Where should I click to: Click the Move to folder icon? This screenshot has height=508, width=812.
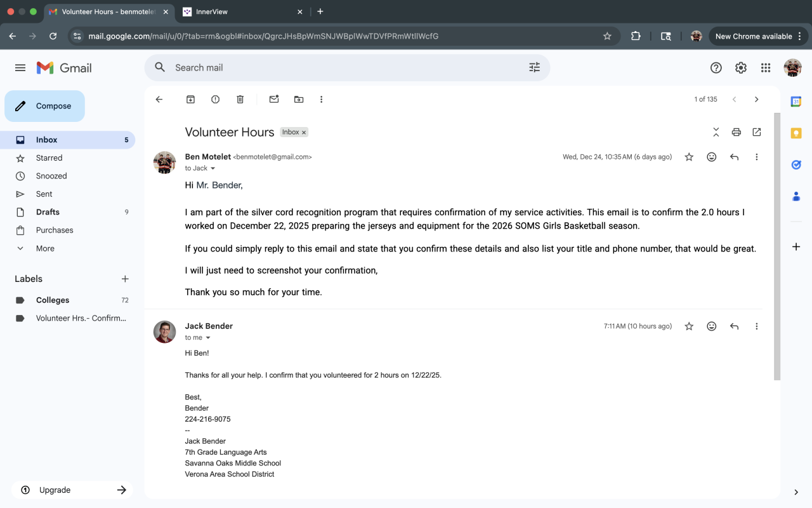click(299, 99)
